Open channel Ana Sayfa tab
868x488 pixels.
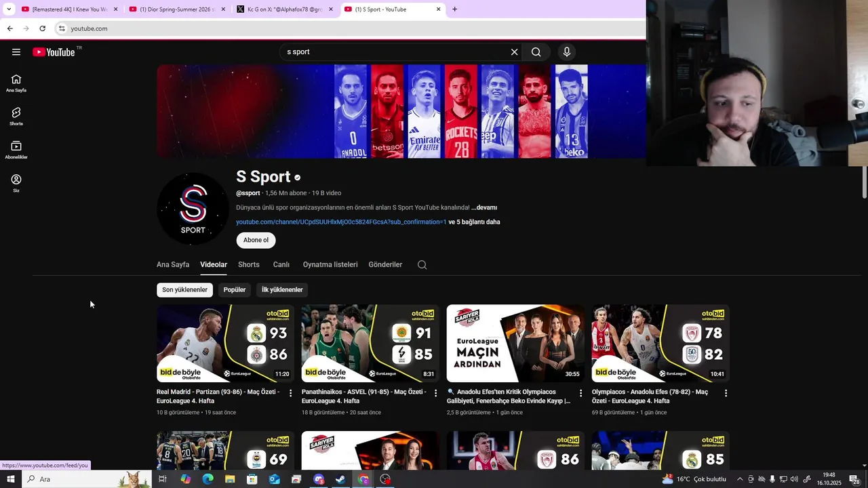click(x=173, y=265)
